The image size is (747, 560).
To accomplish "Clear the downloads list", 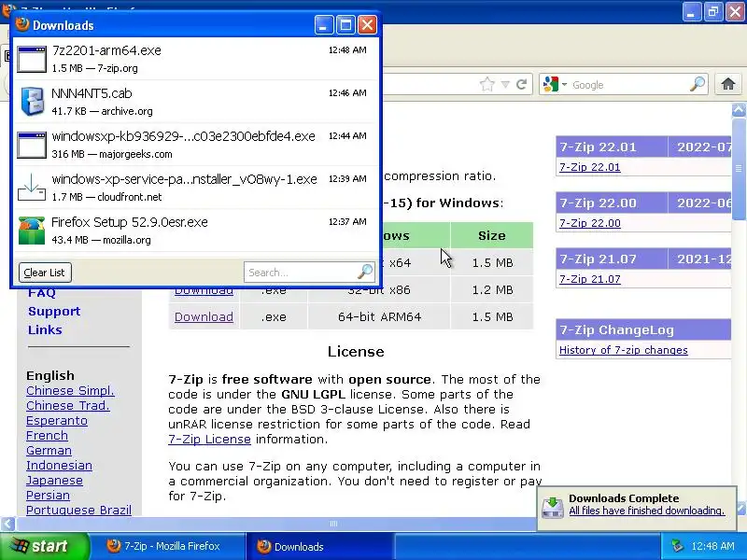I will [x=45, y=273].
